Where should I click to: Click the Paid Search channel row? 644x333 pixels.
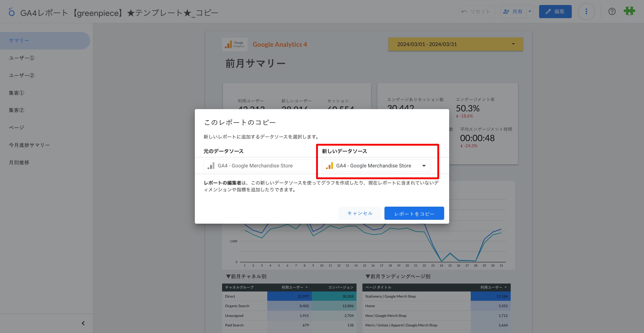pos(289,325)
